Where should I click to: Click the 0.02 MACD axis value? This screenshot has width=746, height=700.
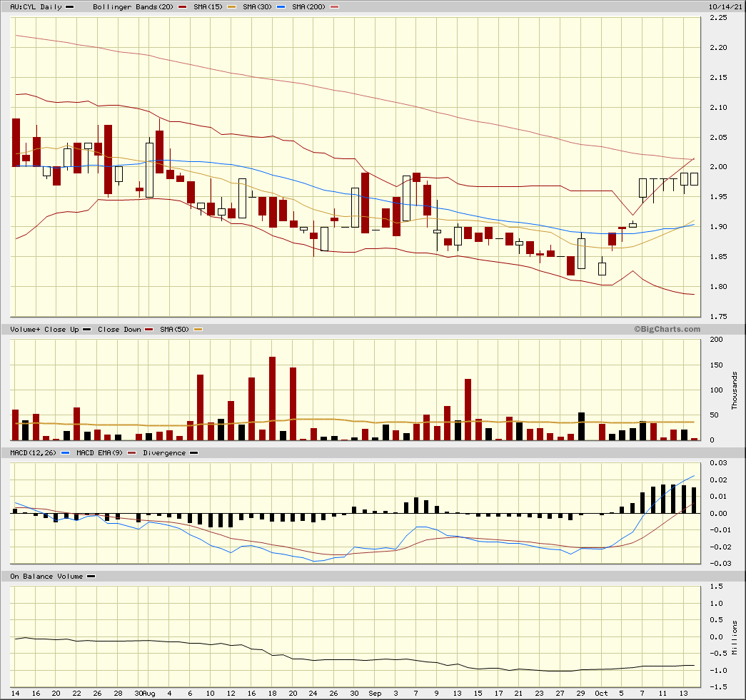[718, 480]
